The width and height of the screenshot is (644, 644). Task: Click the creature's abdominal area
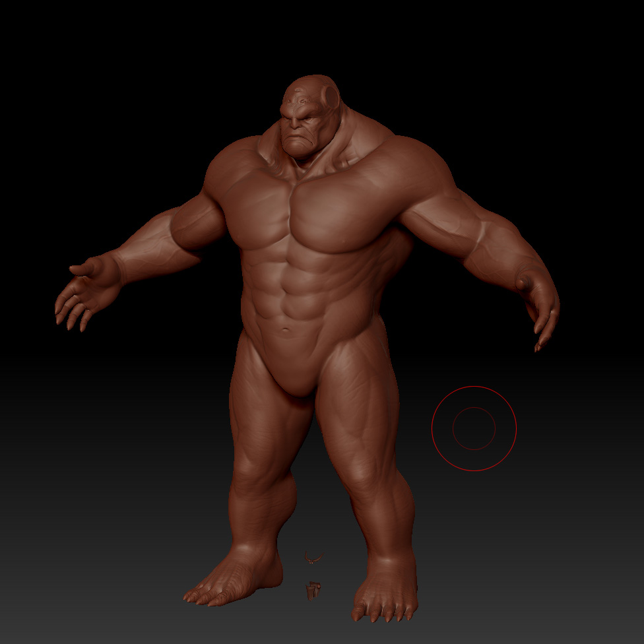point(294,297)
